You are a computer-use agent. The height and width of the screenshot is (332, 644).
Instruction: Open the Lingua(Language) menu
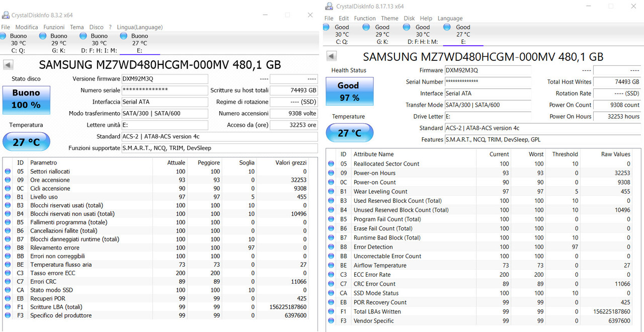(x=140, y=27)
